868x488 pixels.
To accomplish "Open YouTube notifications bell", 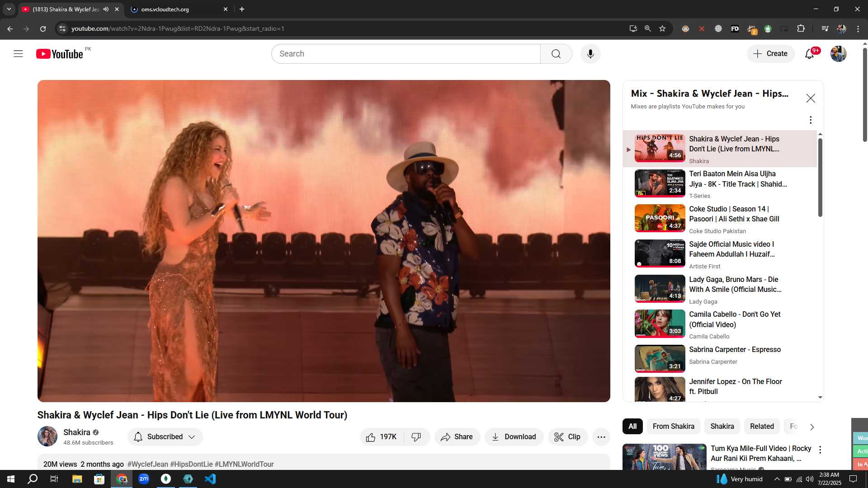I will pos(810,54).
